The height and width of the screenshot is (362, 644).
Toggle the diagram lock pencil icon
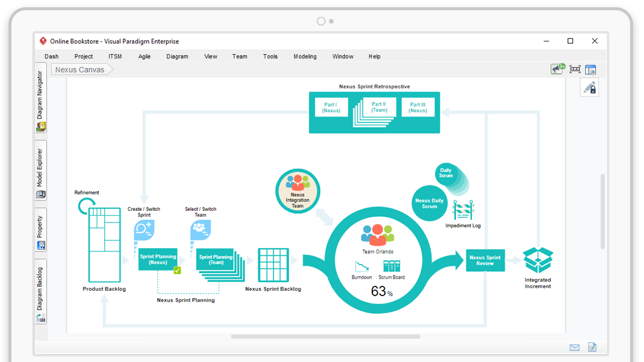click(x=589, y=88)
